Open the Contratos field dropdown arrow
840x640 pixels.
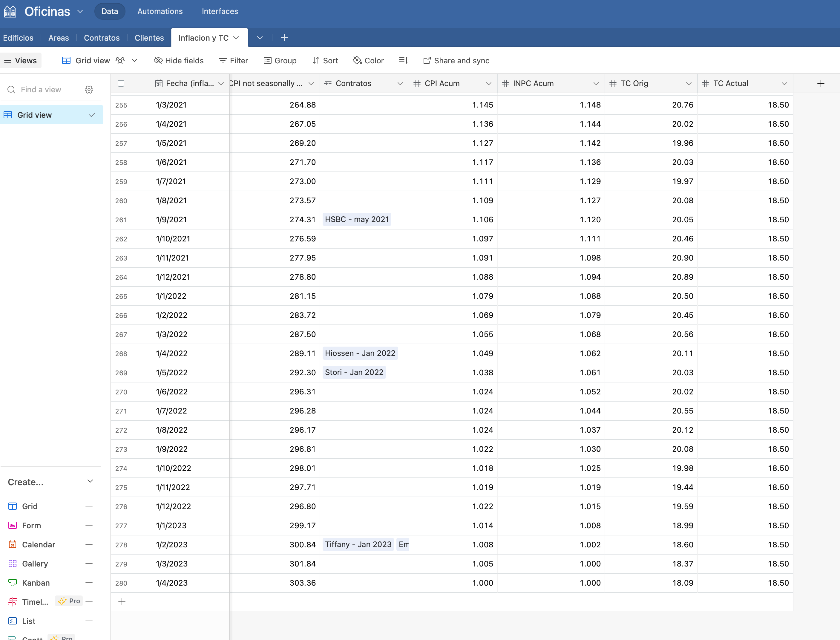[400, 83]
